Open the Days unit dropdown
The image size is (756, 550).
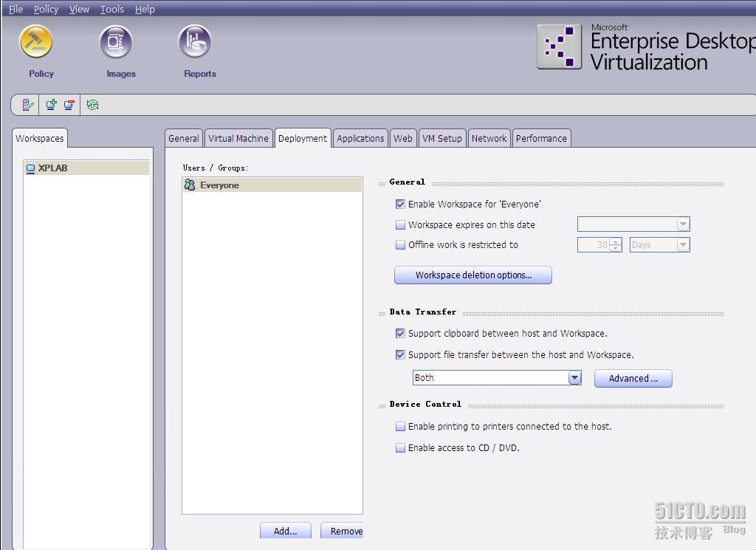point(683,245)
